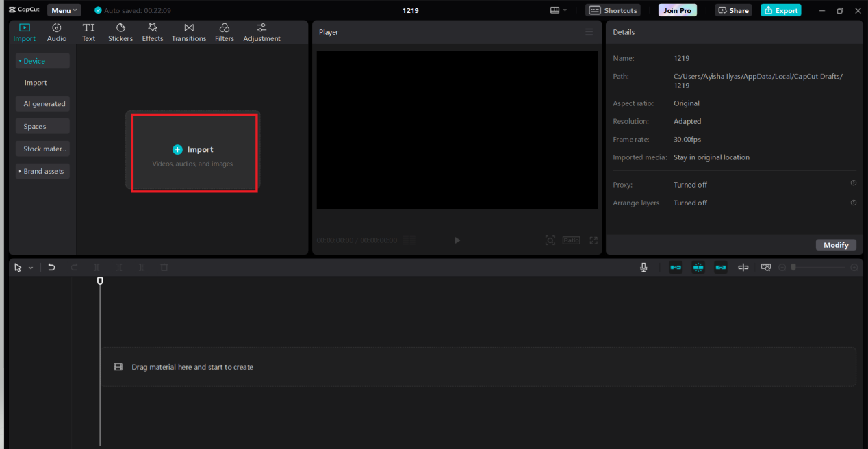Click the Resolution value 'Adapted'
This screenshot has width=868, height=449.
pos(687,122)
